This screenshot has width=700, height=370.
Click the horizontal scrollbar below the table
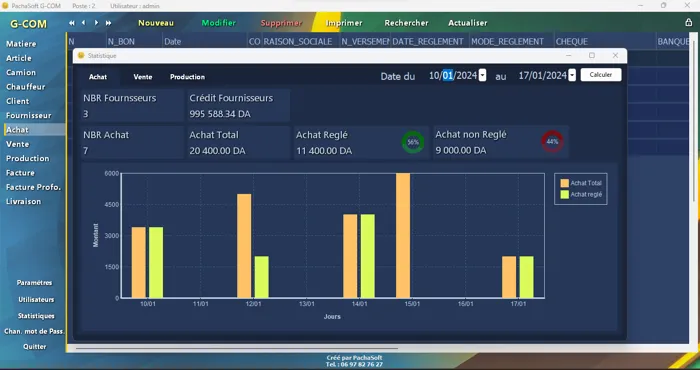(x=237, y=348)
